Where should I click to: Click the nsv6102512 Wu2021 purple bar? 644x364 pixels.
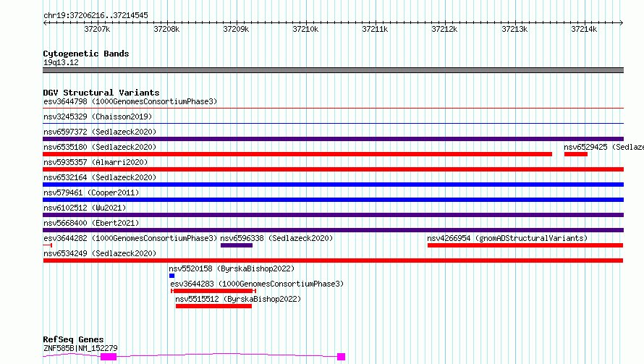click(x=333, y=215)
